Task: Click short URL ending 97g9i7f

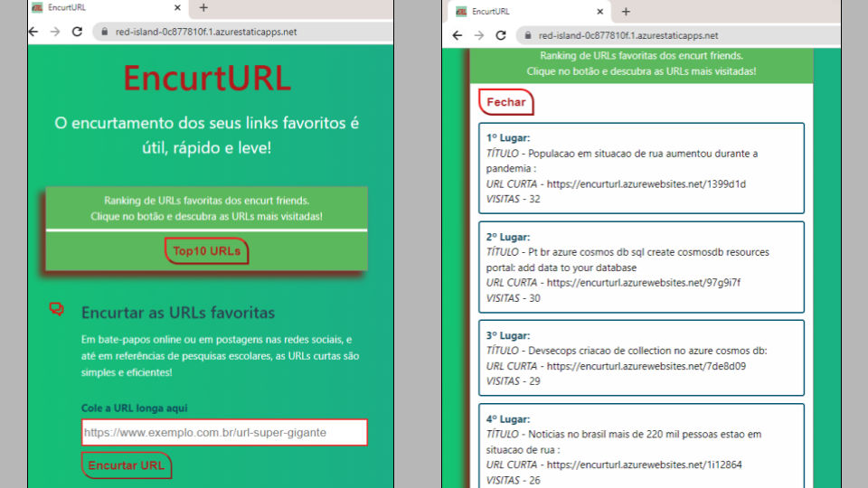Action: [x=643, y=282]
